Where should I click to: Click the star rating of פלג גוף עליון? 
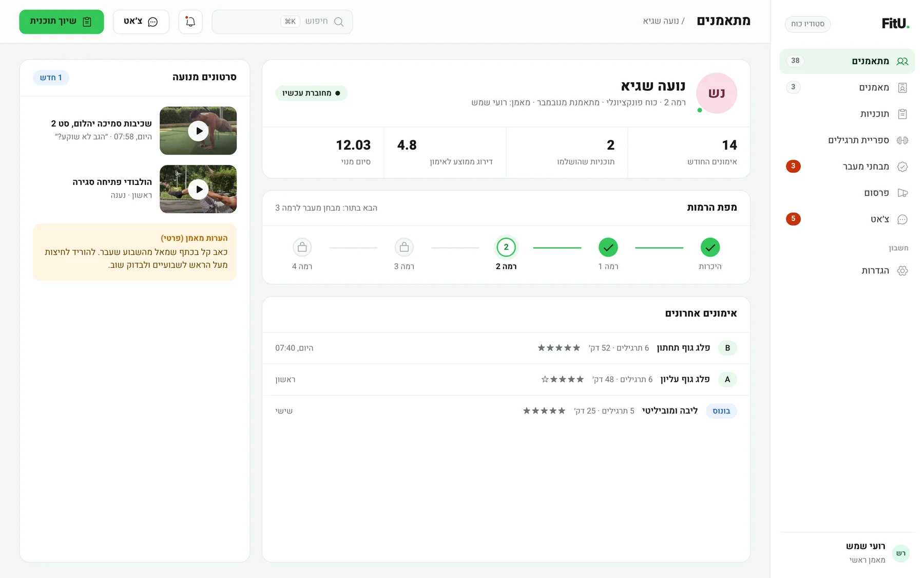click(563, 379)
